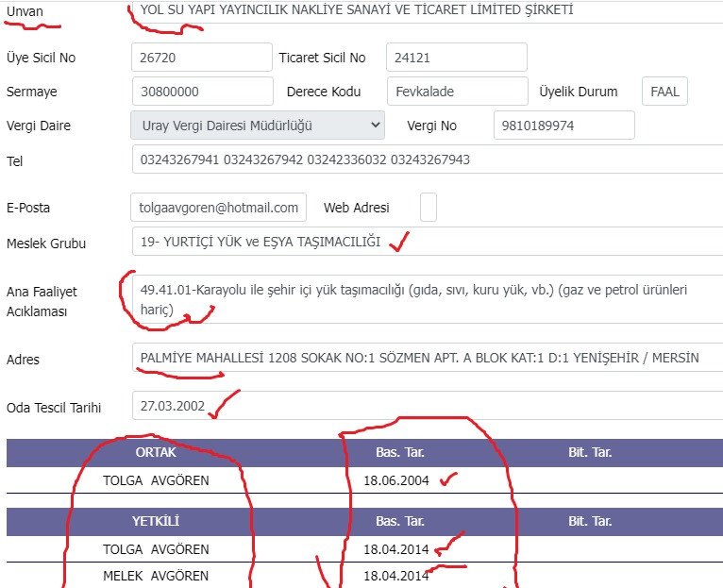Screen dimensions: 723x588
Task: Click the Vergi No label
Action: [432, 126]
